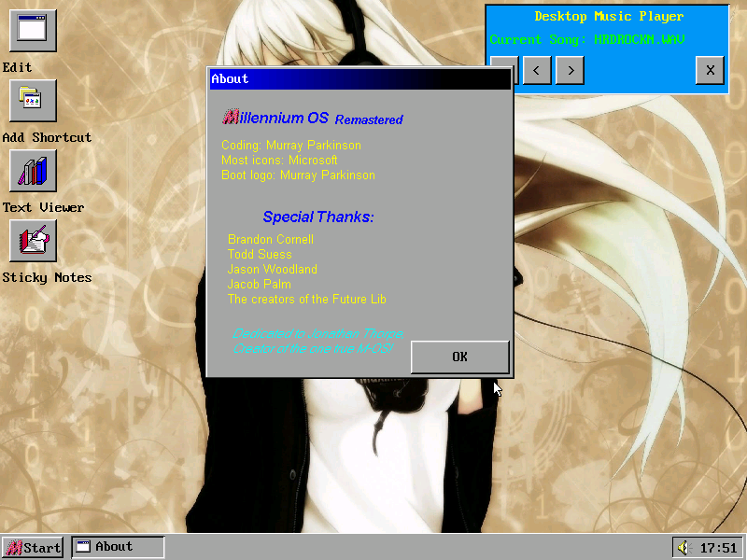Screen dimensions: 747x560
Task: Skip to next song in music player
Action: (570, 70)
